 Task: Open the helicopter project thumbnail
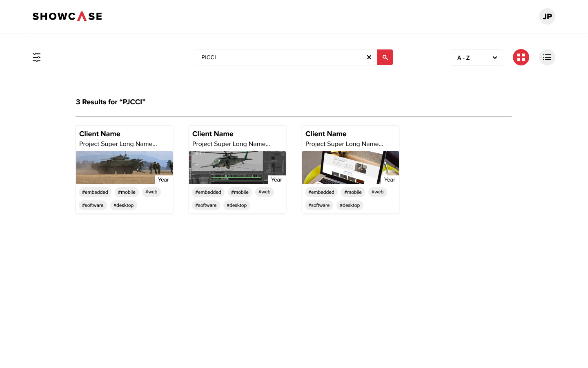237,168
